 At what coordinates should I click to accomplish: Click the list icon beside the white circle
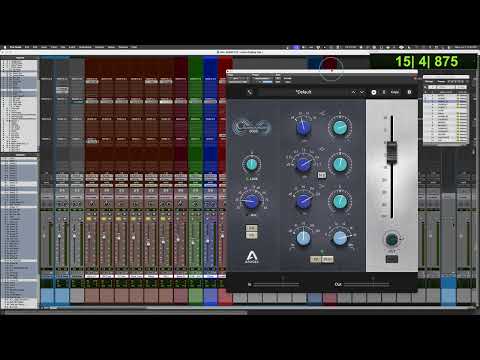click(x=384, y=92)
